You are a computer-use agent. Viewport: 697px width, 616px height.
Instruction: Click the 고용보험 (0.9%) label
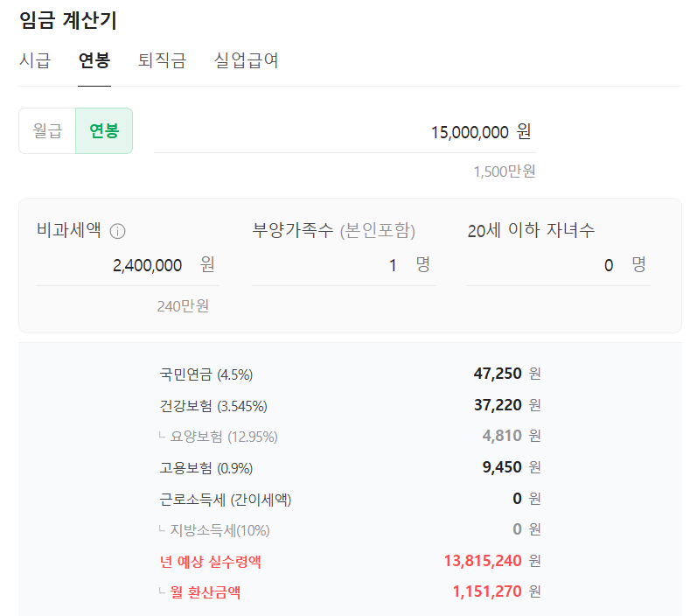tap(206, 468)
